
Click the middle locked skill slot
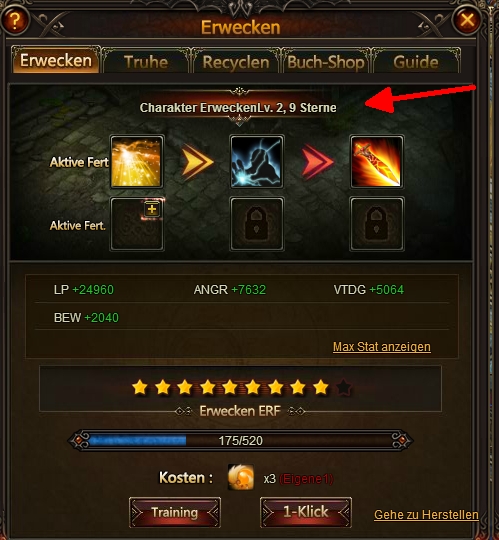(x=257, y=224)
